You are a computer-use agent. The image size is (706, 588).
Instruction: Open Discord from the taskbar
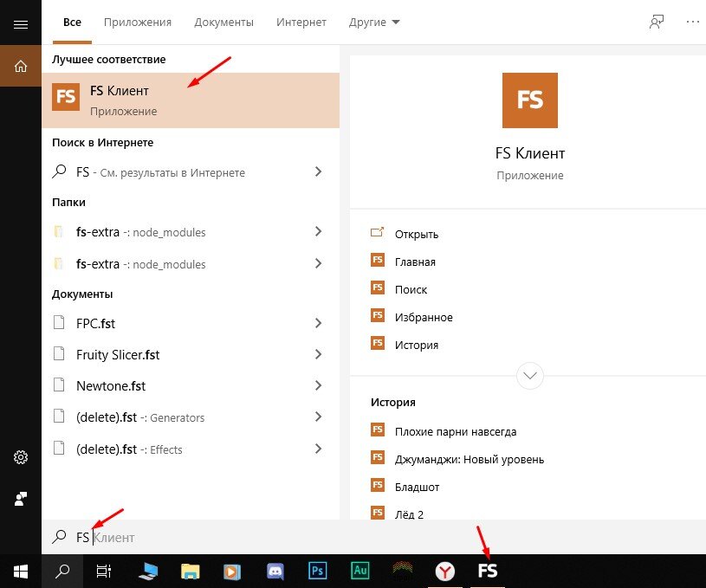(x=275, y=572)
